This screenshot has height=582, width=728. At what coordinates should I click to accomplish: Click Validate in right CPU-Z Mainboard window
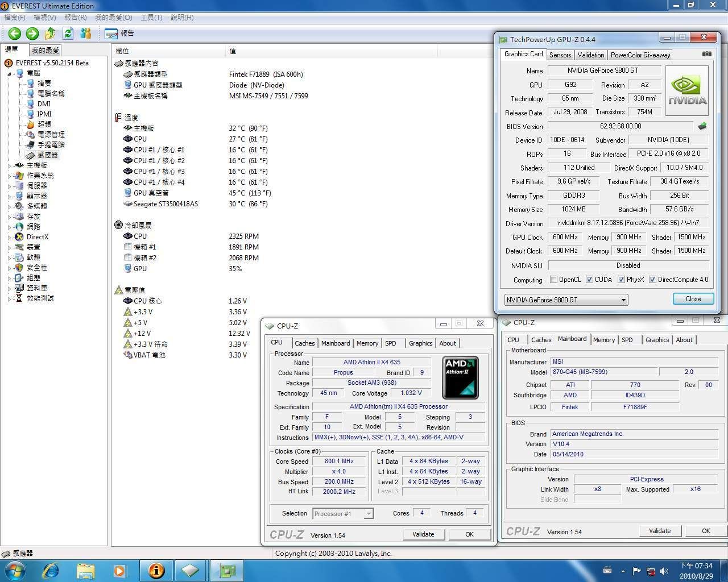[x=660, y=531]
